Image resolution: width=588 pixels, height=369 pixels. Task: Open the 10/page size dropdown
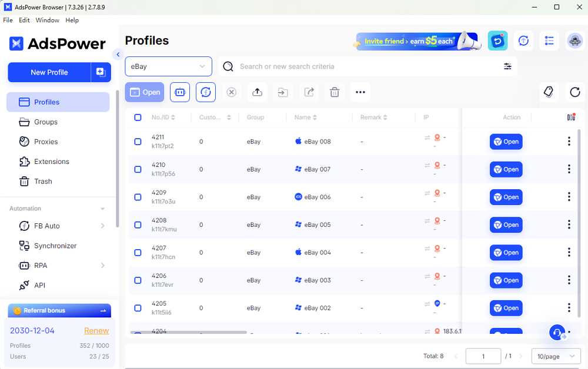[x=556, y=356]
